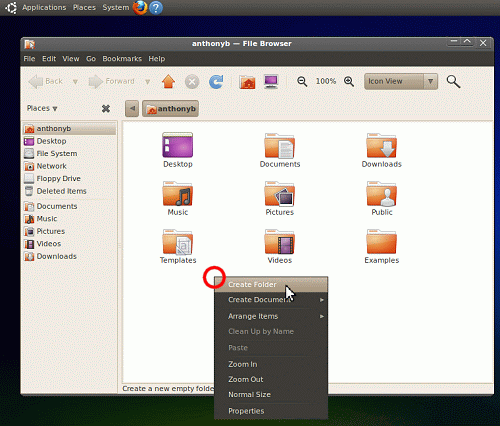This screenshot has width=500, height=426.
Task: Open the Applications panel menu
Action: [44, 7]
